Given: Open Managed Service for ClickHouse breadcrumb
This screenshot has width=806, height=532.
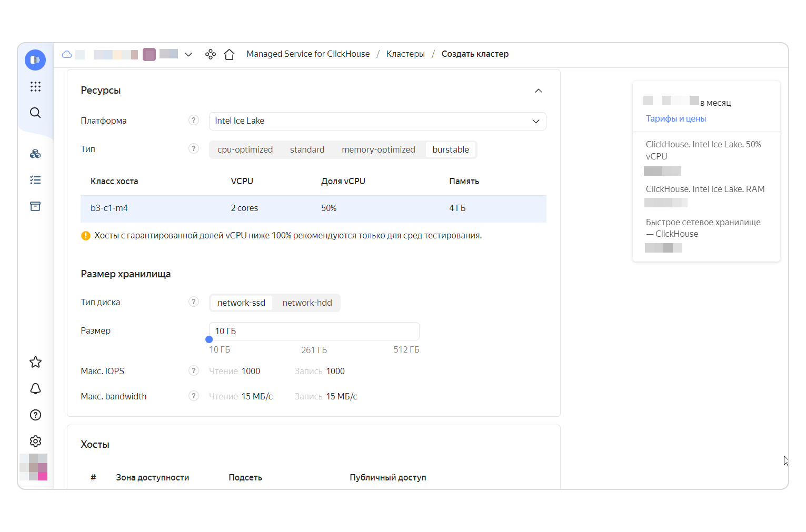Looking at the screenshot, I should 308,54.
